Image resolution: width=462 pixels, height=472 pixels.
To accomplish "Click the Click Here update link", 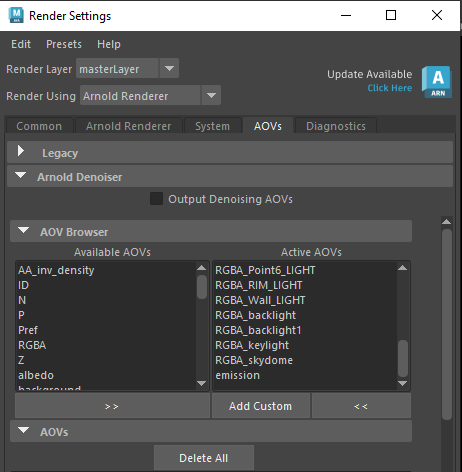I will point(389,88).
